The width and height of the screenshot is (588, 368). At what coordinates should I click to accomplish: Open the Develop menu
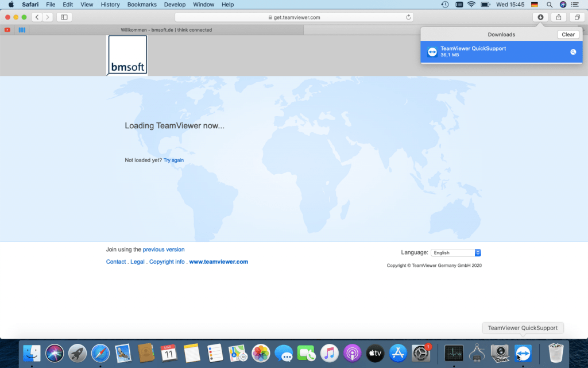pyautogui.click(x=175, y=5)
